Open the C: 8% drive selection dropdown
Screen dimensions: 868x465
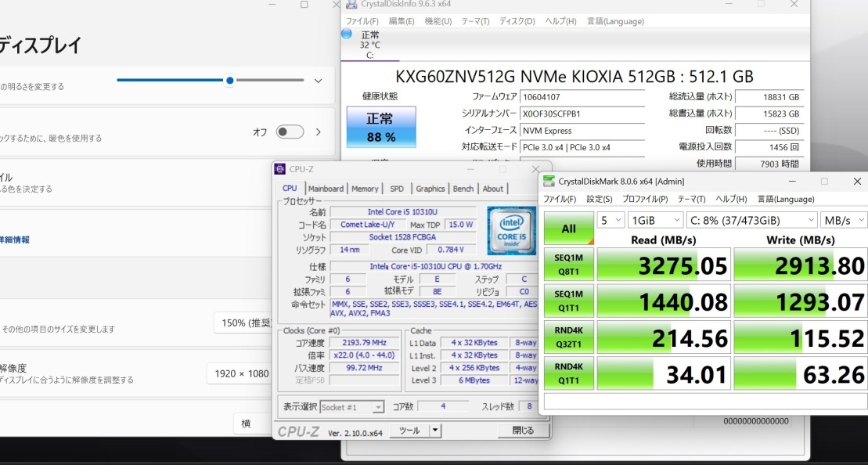[x=751, y=220]
